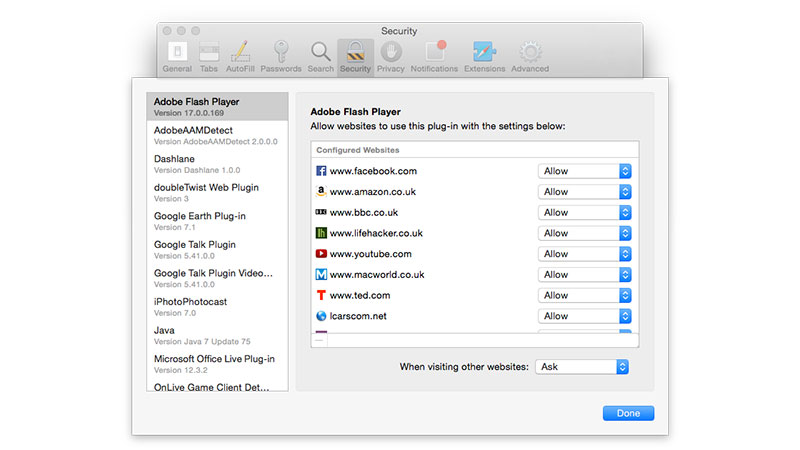Click the Facebook favicon in website list

[321, 171]
